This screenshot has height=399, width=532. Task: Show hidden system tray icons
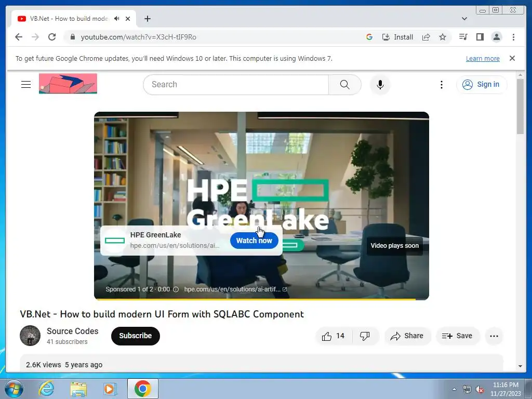click(x=454, y=389)
